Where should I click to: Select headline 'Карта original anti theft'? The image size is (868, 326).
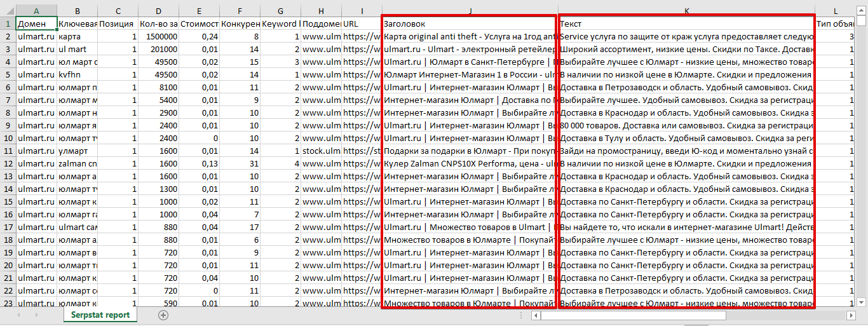470,36
